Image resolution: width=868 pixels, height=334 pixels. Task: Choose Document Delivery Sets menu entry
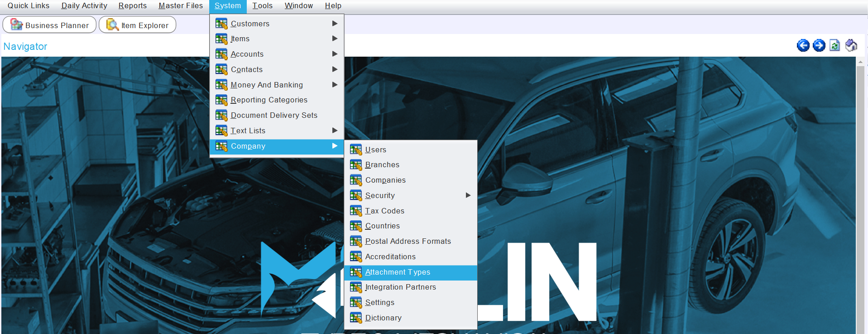point(277,115)
